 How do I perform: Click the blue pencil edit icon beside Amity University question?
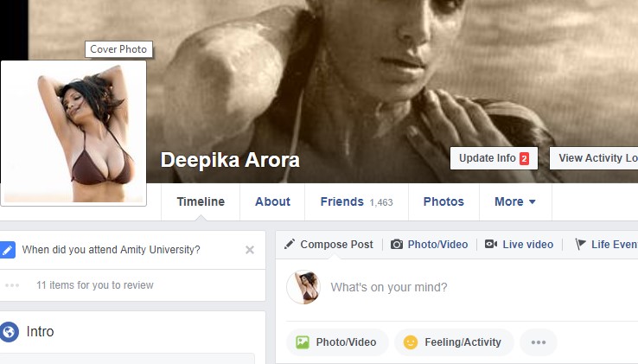[x=7, y=250]
